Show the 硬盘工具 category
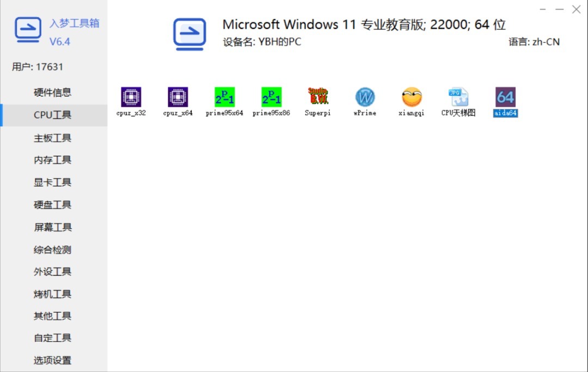This screenshot has width=588, height=372. pyautogui.click(x=52, y=205)
